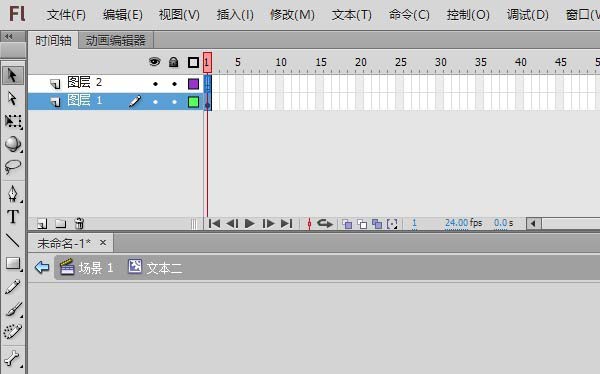Switch to 时间轴 tab
Image resolution: width=600 pixels, height=374 pixels.
(53, 40)
